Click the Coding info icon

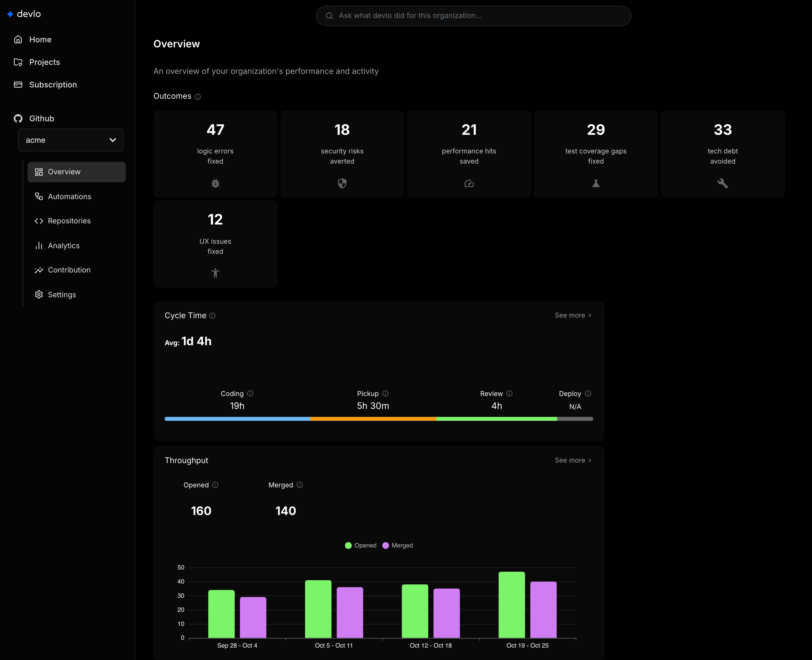pyautogui.click(x=250, y=393)
